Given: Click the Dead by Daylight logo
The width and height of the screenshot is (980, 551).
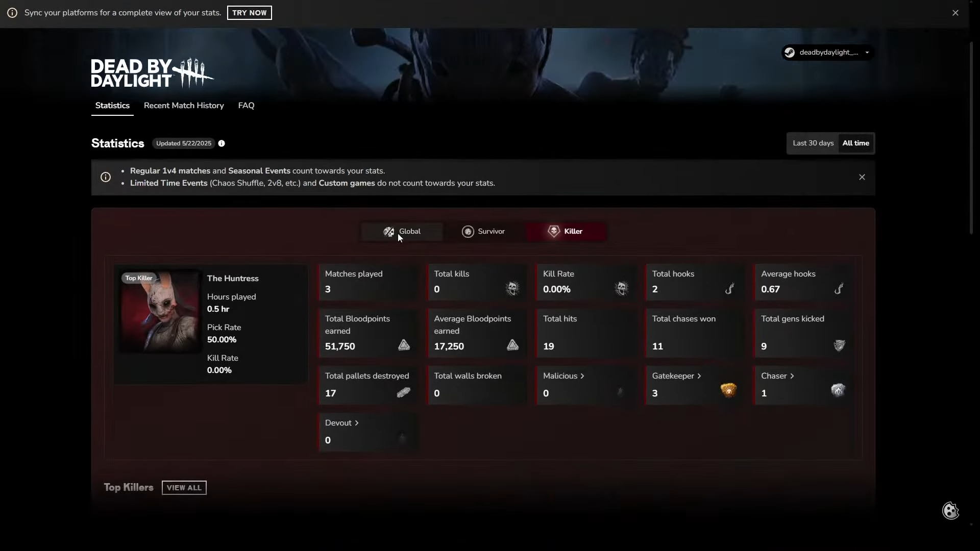Looking at the screenshot, I should pyautogui.click(x=152, y=73).
